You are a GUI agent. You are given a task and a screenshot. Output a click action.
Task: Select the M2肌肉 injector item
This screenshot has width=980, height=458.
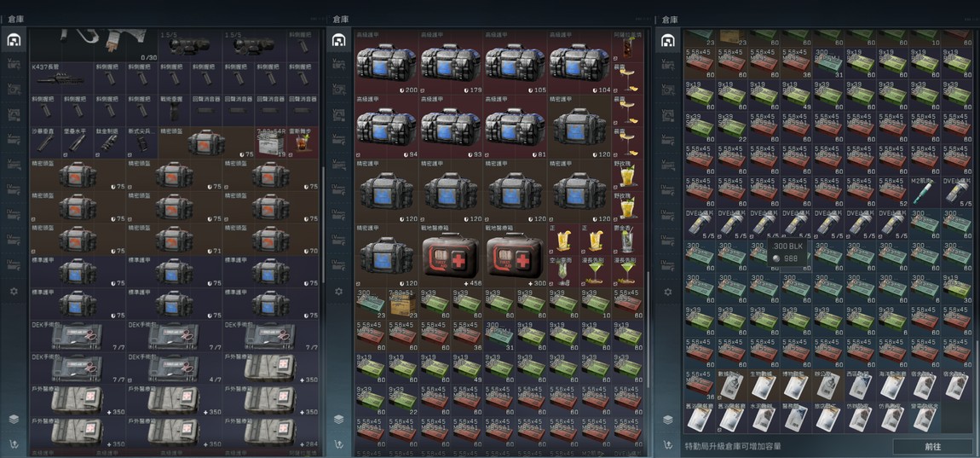point(925,192)
